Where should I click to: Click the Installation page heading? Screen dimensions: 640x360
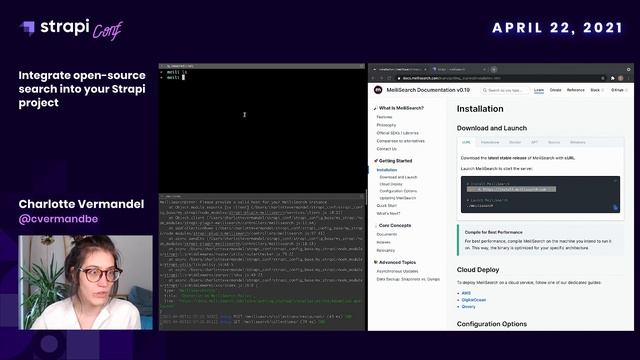(x=480, y=109)
